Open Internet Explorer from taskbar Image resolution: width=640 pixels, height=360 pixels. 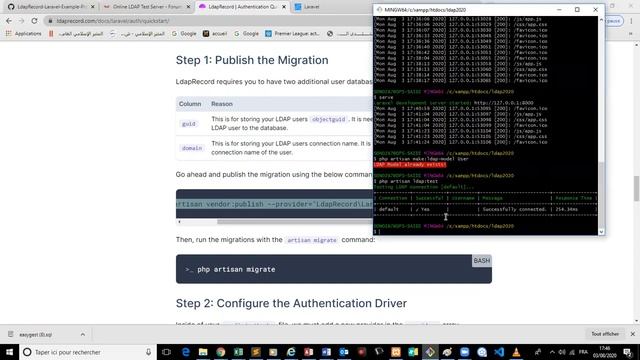coord(291,352)
